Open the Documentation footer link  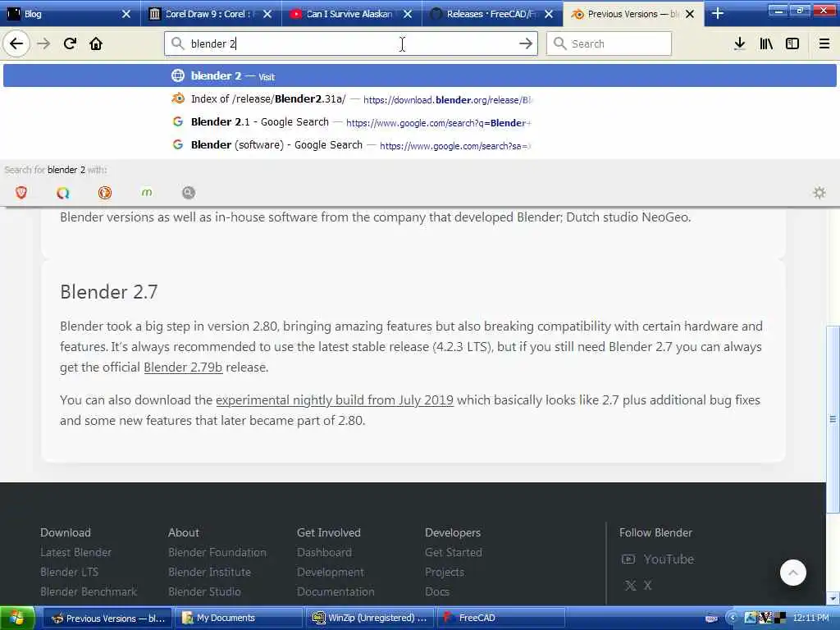(336, 592)
